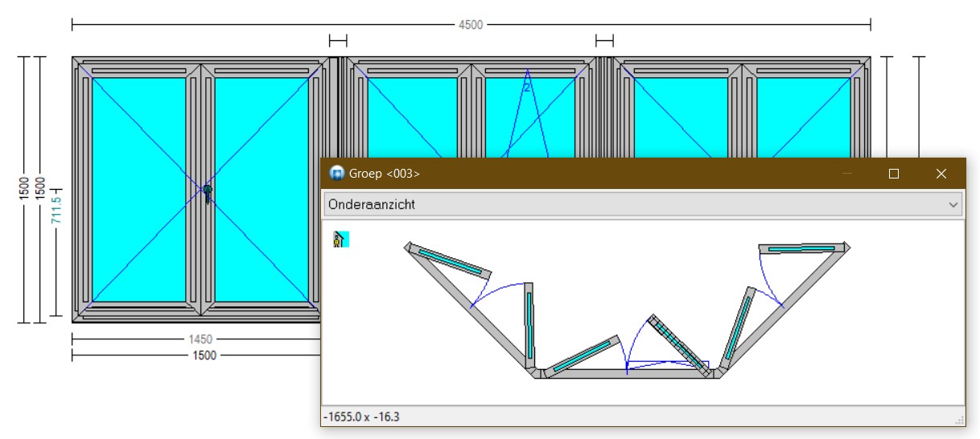Select the 711.5 handle height dimension
The width and height of the screenshot is (980, 439).
(57, 211)
